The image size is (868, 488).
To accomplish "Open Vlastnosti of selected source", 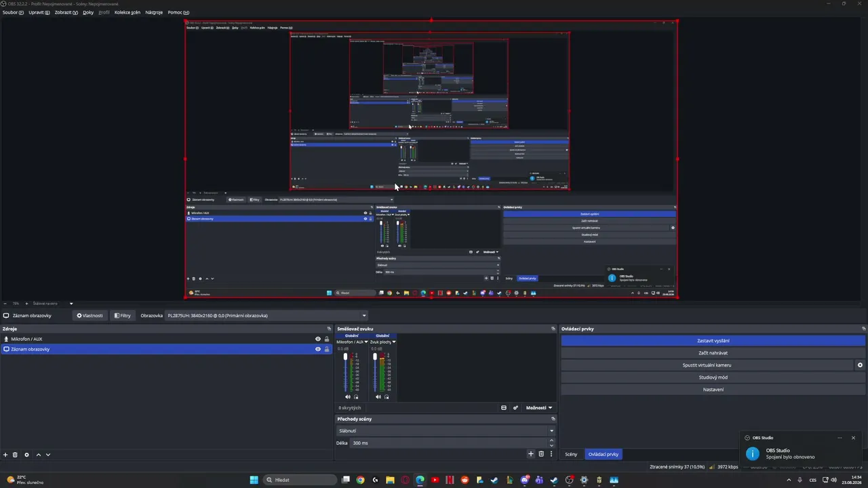I will [x=90, y=315].
